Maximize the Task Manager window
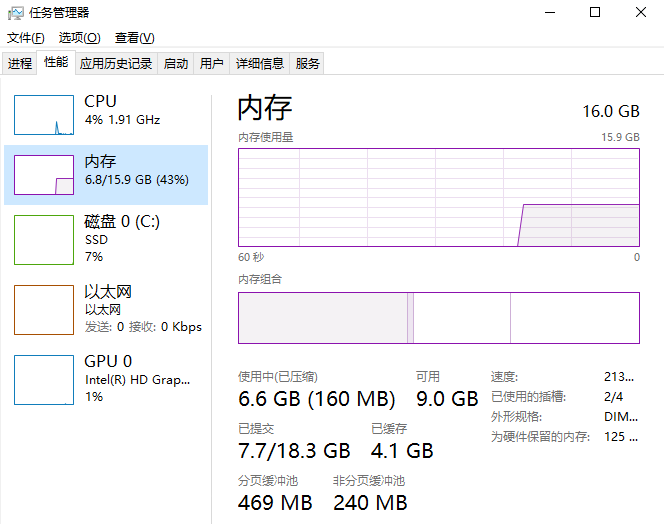The width and height of the screenshot is (664, 524). (x=595, y=12)
